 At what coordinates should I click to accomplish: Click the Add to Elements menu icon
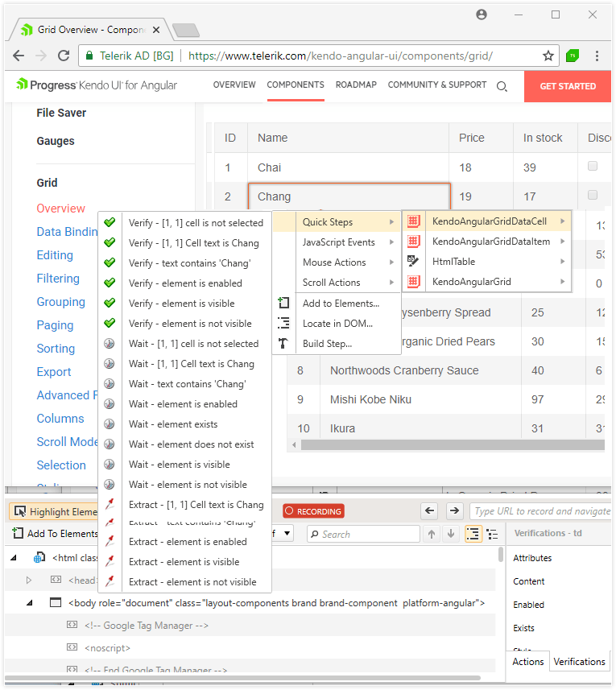(x=283, y=304)
